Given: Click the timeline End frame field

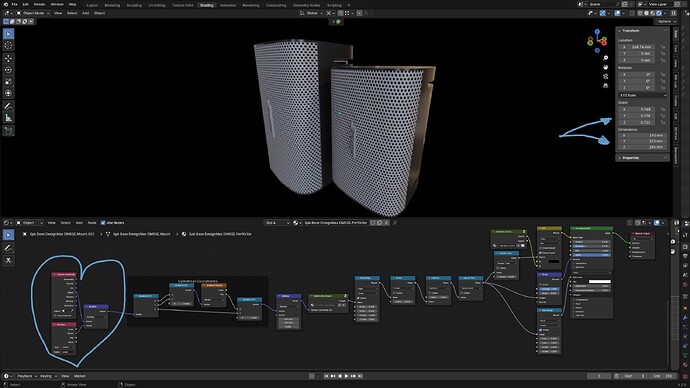Looking at the screenshot, I should 662,376.
